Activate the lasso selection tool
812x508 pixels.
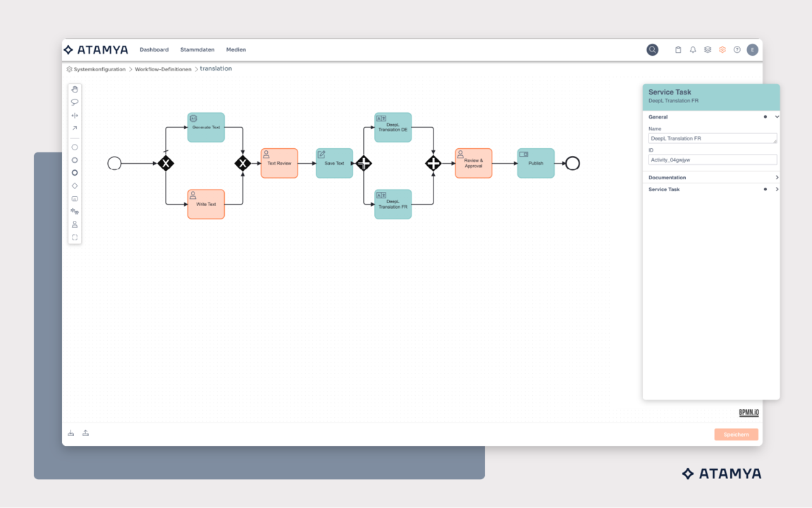click(75, 102)
